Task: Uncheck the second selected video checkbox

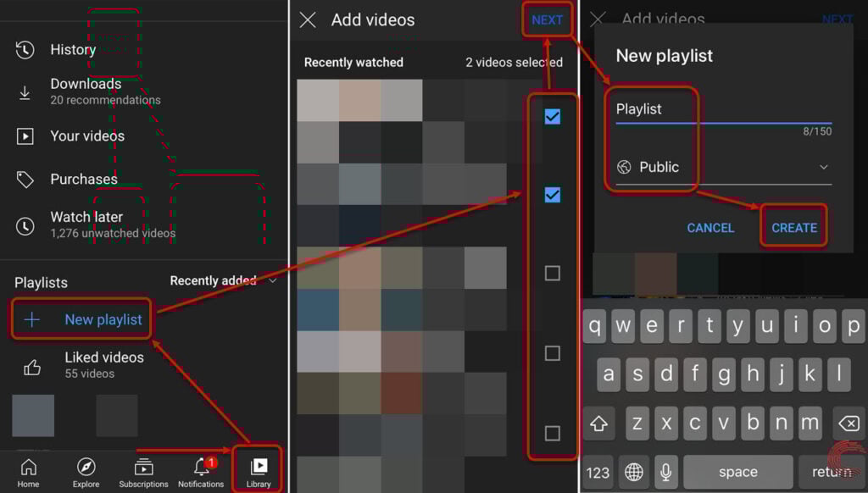Action: pyautogui.click(x=552, y=195)
